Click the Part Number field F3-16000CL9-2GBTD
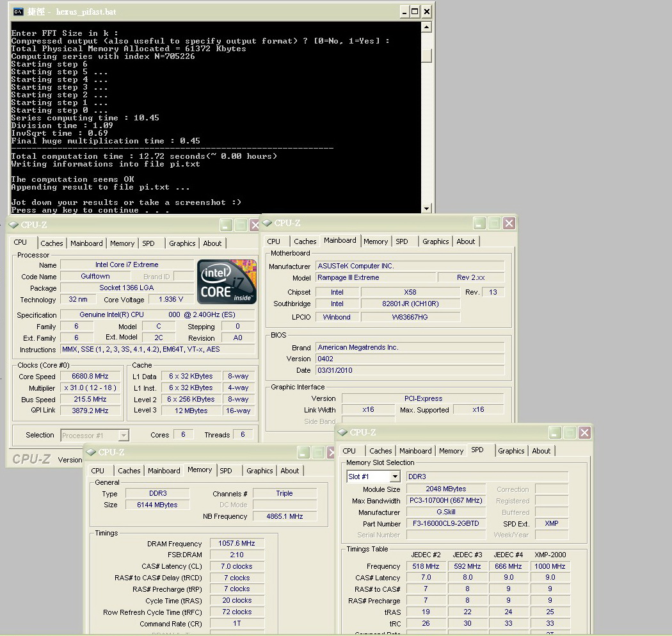The height and width of the screenshot is (636, 672). click(x=445, y=524)
